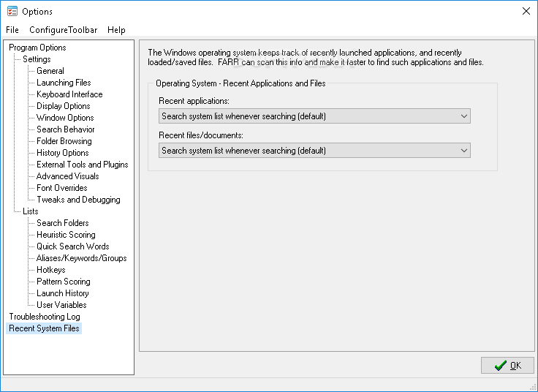Select the Lists tree node
Viewport: 538px width, 392px height.
(31, 211)
